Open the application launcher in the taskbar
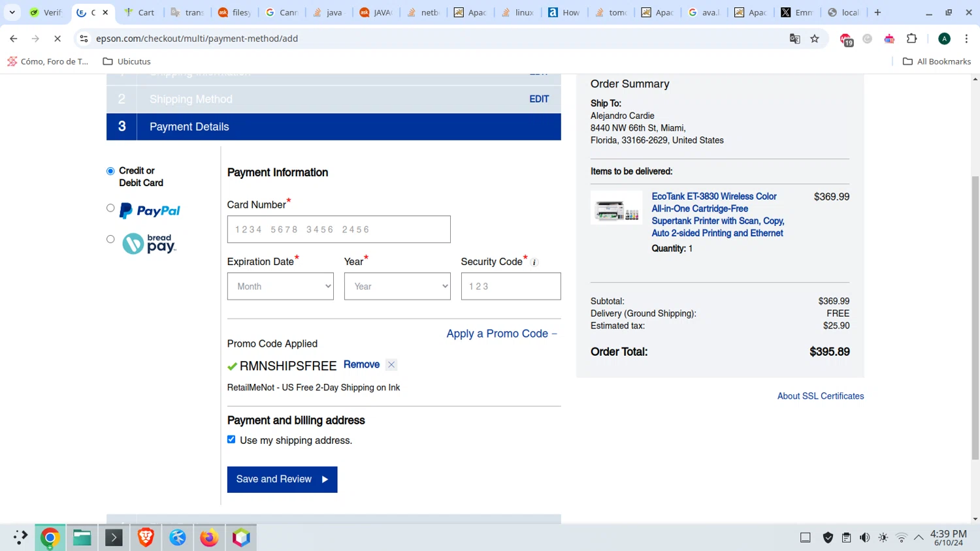Viewport: 980px width, 551px height. (x=20, y=537)
